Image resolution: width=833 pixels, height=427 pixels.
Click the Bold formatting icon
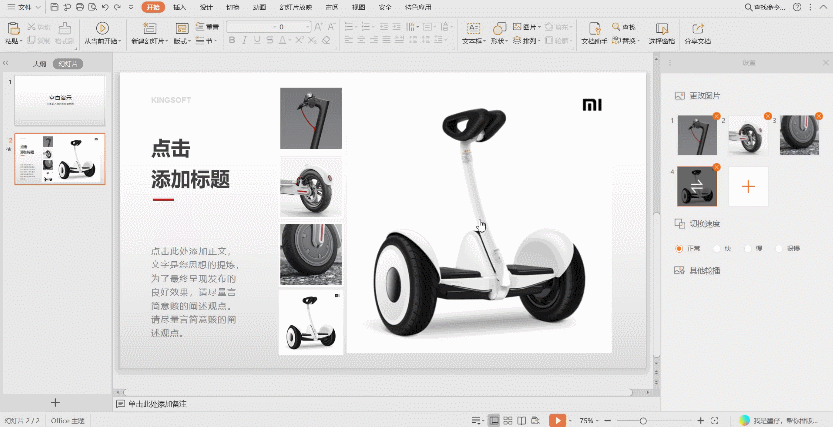pos(232,41)
